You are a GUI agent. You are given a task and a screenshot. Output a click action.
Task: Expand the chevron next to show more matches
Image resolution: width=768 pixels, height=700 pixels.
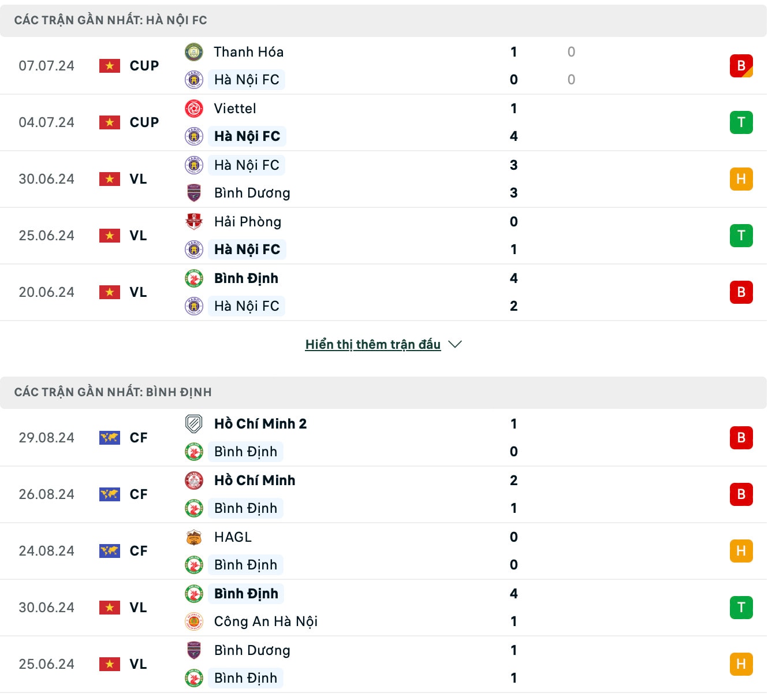coord(455,344)
